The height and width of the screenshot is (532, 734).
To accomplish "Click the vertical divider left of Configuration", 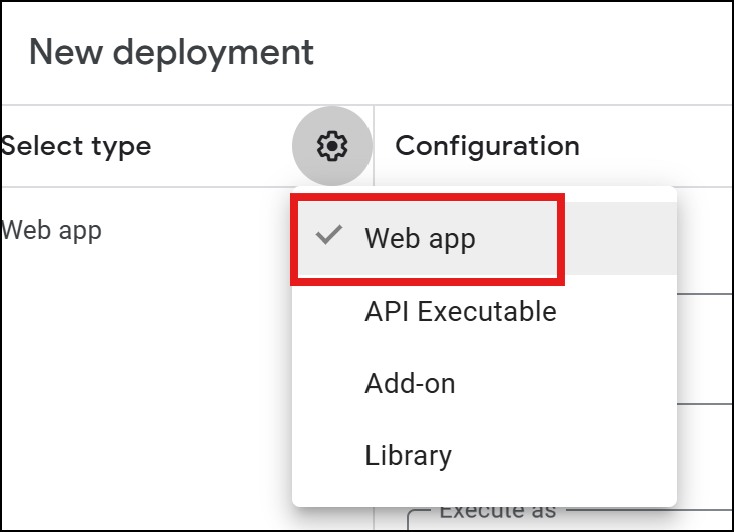I will coord(374,146).
